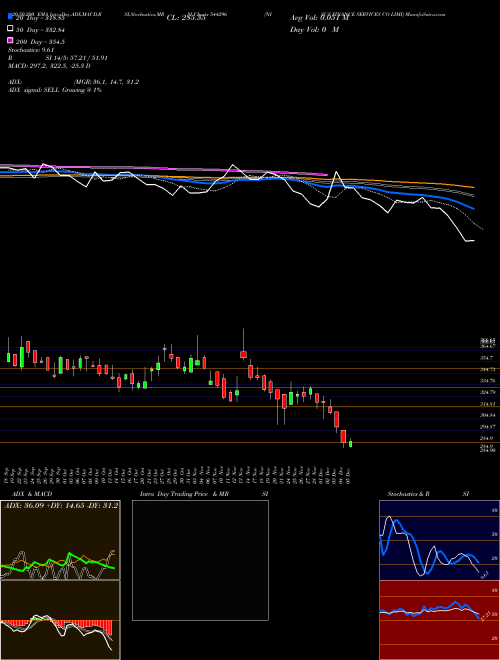Click the 'ADX signal: SELL Growing @ 1%' text
500x660 pixels.
pyautogui.click(x=55, y=90)
